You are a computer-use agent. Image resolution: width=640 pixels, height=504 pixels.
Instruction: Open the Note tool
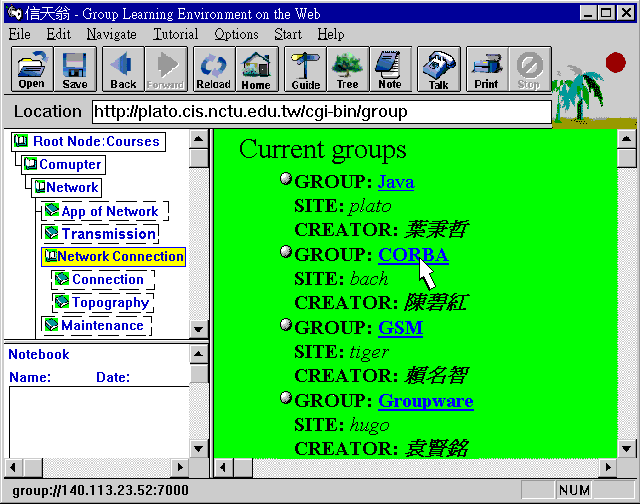(x=389, y=70)
